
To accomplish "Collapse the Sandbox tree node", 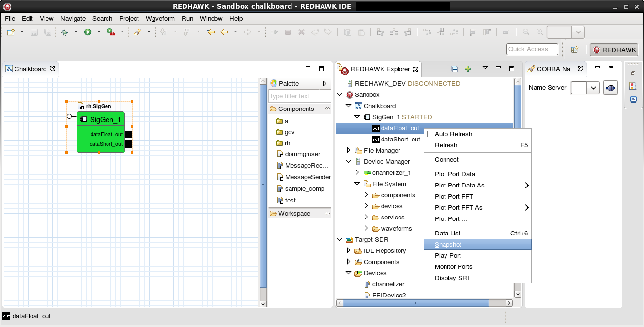I will click(339, 95).
